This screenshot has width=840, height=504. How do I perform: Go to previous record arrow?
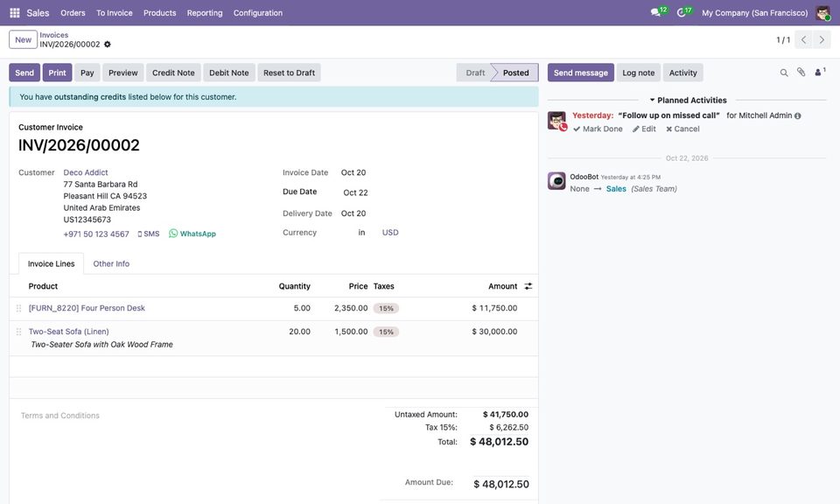[x=803, y=39]
